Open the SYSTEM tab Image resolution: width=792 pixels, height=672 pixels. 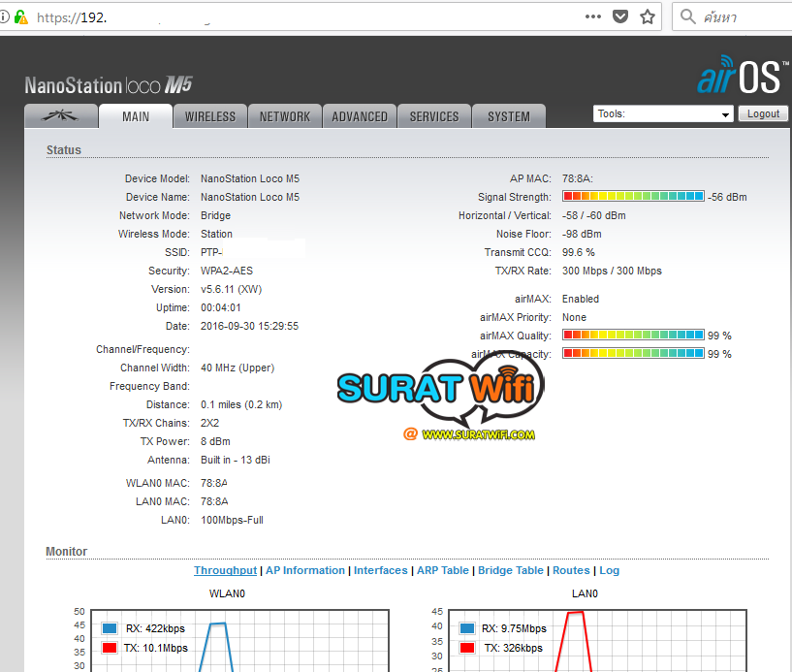point(509,116)
